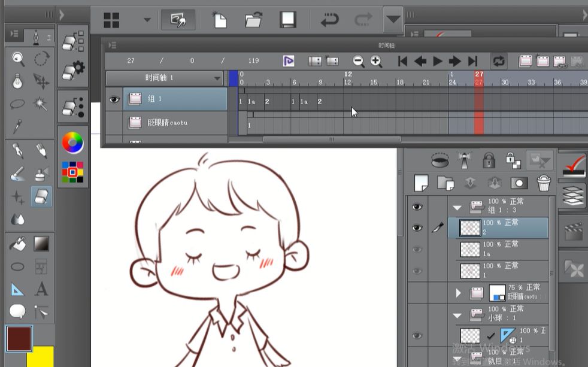Click the play button in the timeline
Screen dimensions: 588x367
pyautogui.click(x=437, y=60)
